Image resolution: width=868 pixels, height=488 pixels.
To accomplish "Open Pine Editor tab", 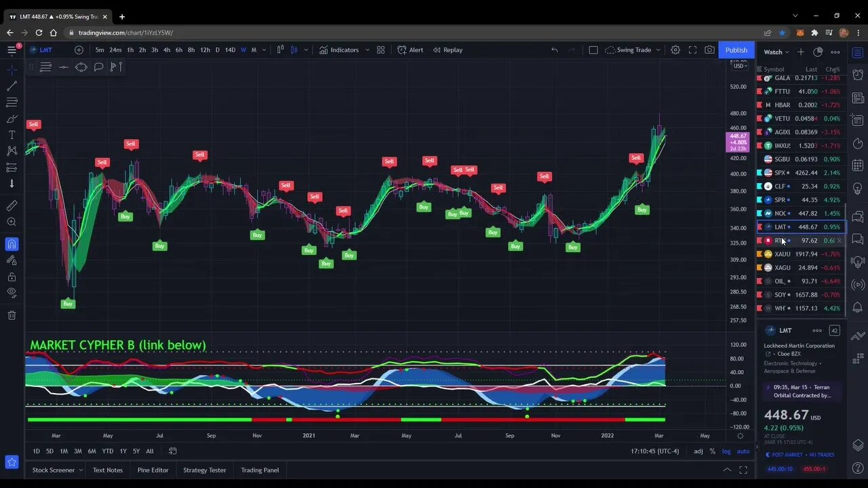I will [x=153, y=470].
